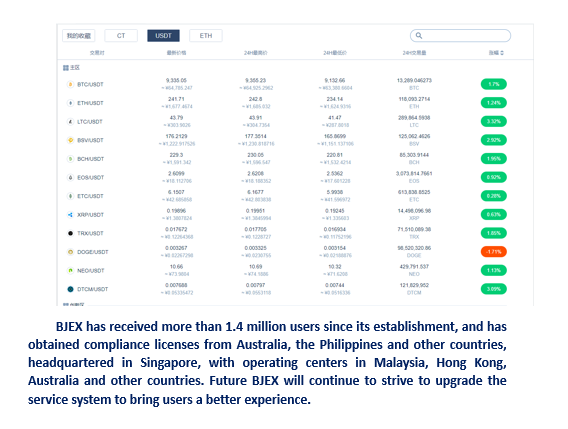
Task: Click the 24H最低价 column header
Action: tap(335, 53)
